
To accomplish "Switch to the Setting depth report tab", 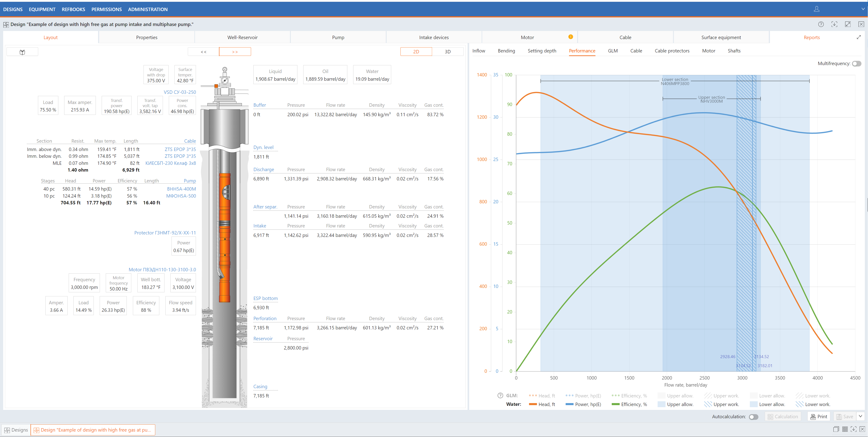I will (541, 51).
